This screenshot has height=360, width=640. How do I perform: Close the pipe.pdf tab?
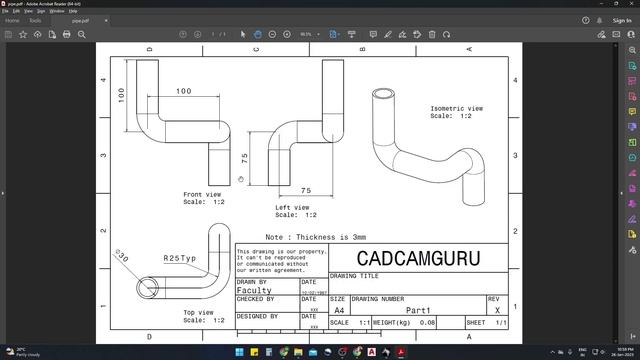tap(106, 20)
